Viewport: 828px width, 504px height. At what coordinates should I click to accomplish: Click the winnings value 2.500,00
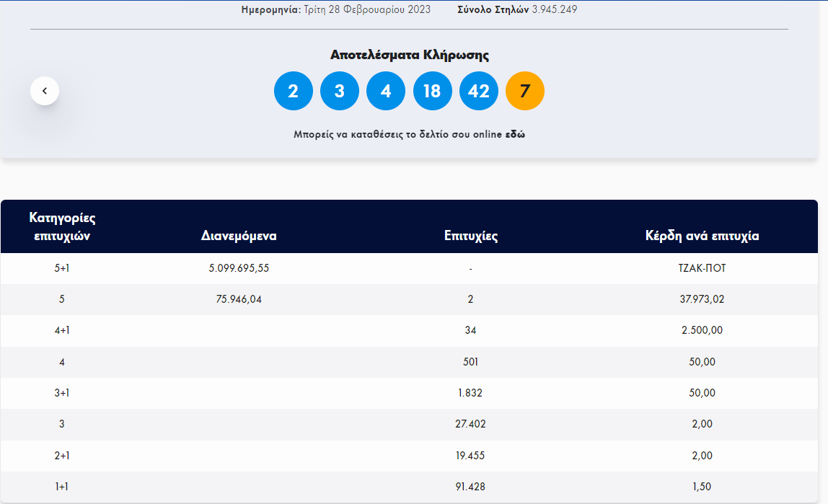click(x=702, y=330)
